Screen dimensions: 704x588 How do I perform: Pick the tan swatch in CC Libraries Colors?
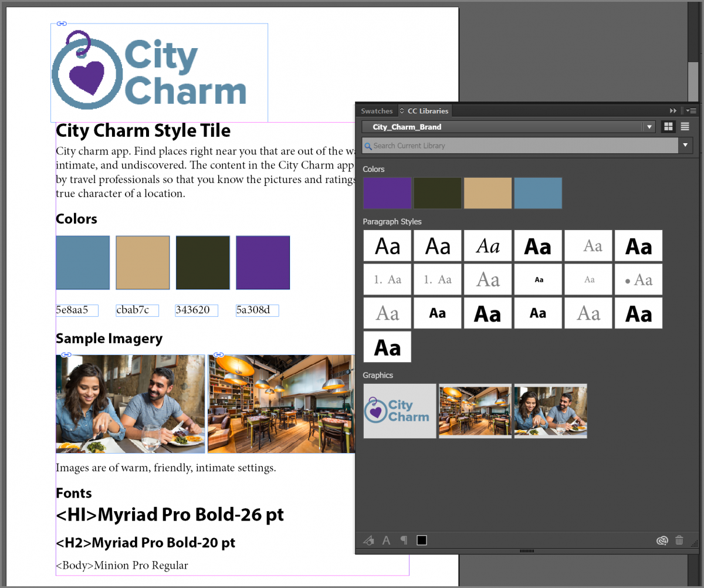[x=488, y=193]
